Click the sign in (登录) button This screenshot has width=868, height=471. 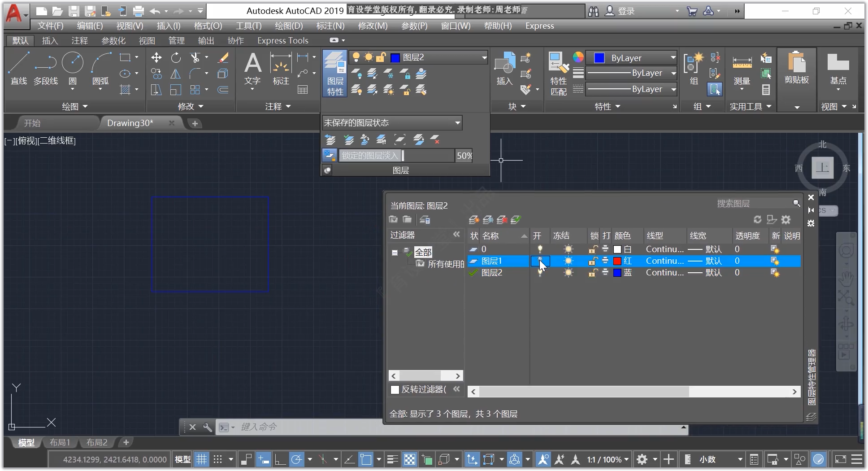click(620, 11)
